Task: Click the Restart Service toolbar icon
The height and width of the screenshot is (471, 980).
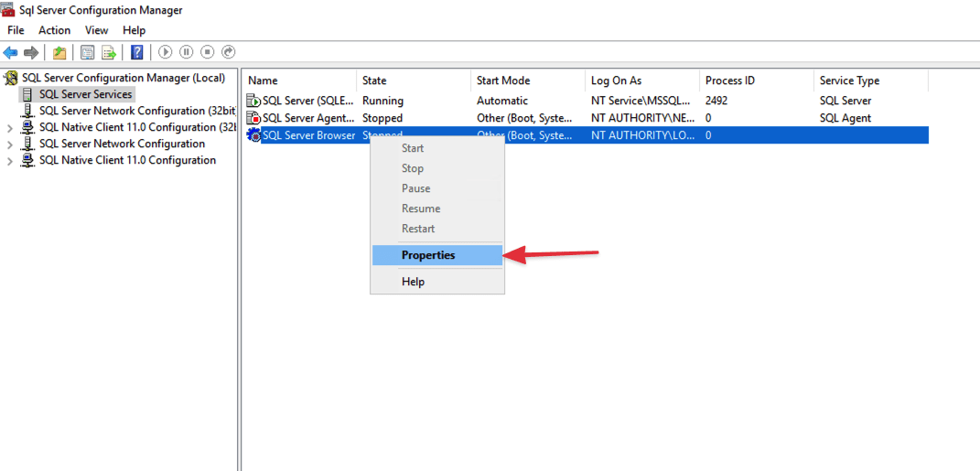Action: [x=229, y=53]
